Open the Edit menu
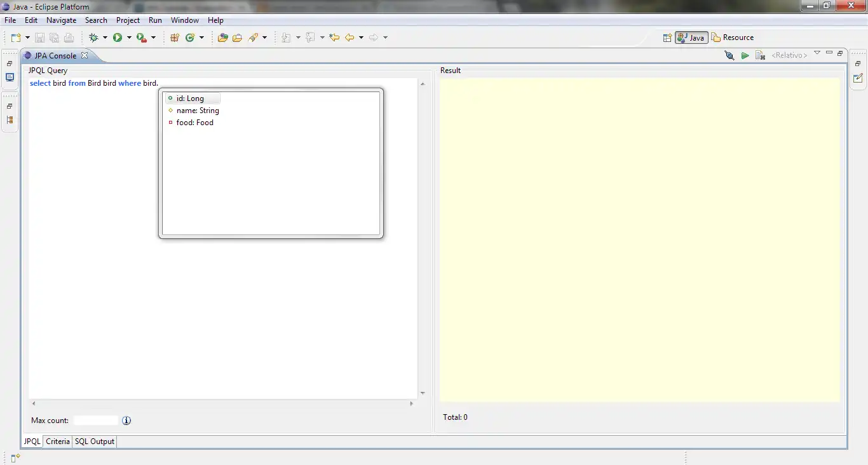 click(31, 20)
